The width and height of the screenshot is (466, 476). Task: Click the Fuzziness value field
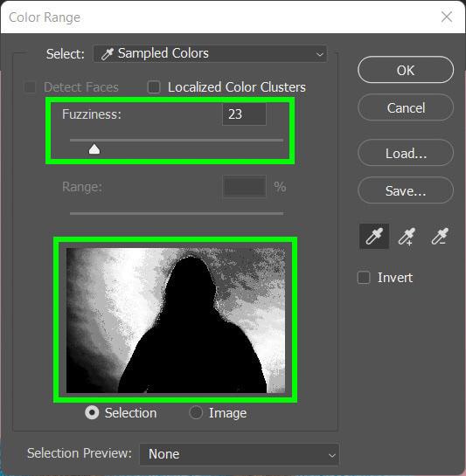[x=244, y=114]
